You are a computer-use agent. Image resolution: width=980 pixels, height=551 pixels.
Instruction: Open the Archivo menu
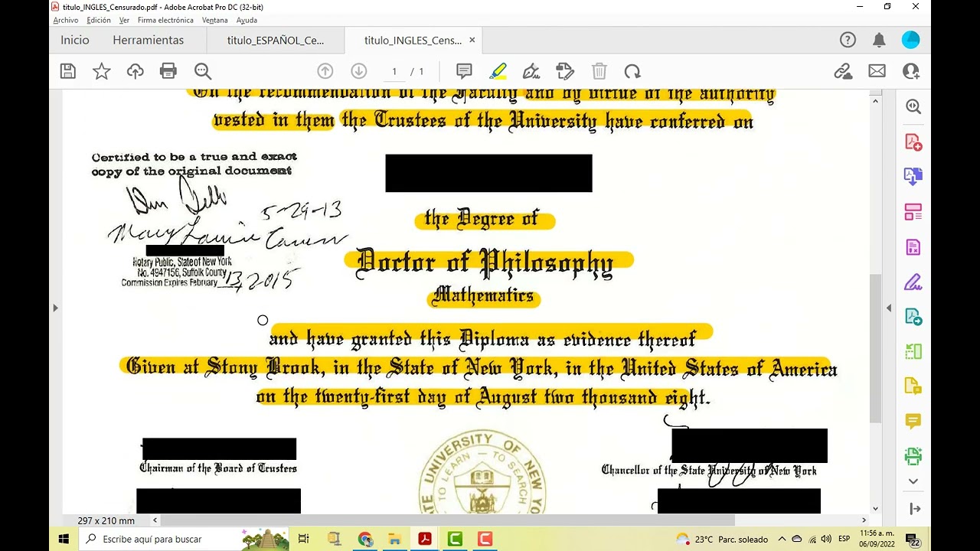point(66,20)
